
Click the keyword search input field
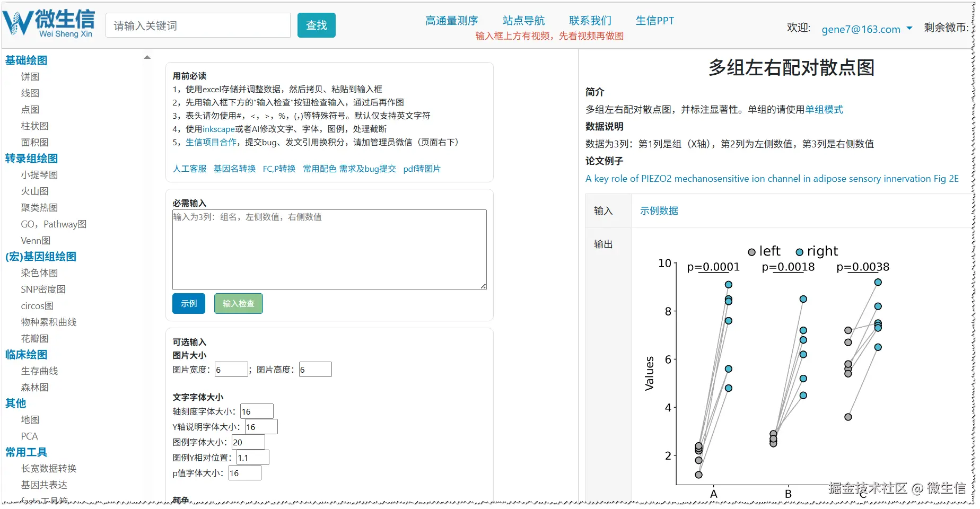[198, 25]
